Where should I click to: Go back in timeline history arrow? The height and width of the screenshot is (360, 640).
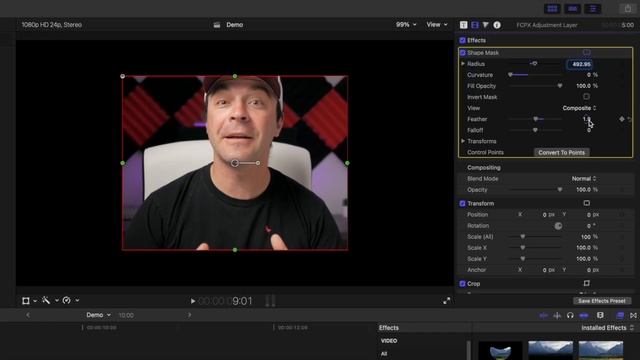28,315
